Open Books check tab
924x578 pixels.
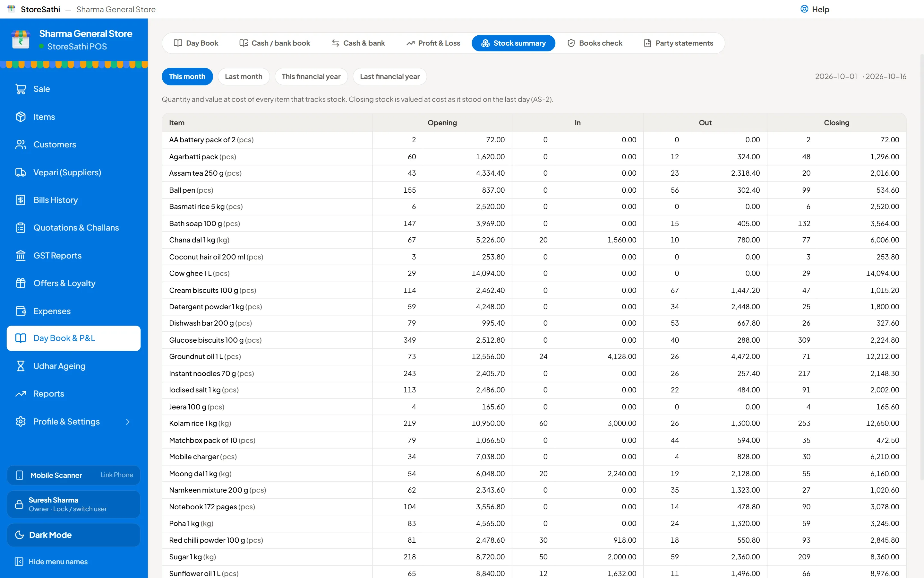(595, 43)
